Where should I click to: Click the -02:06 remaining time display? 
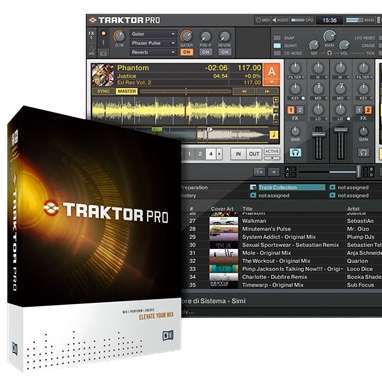pos(217,68)
